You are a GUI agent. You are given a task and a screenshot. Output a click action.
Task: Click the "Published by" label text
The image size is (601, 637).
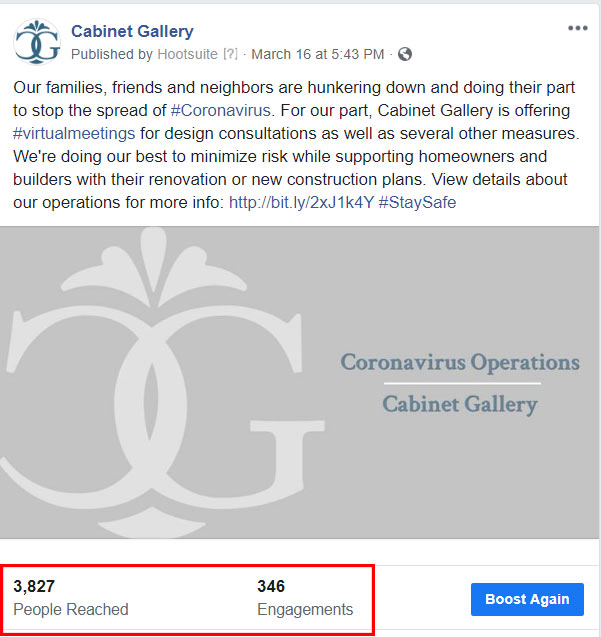(112, 54)
